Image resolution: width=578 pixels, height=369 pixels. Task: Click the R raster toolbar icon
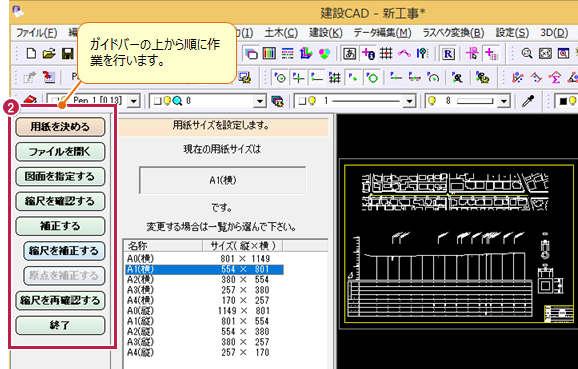coord(448,54)
